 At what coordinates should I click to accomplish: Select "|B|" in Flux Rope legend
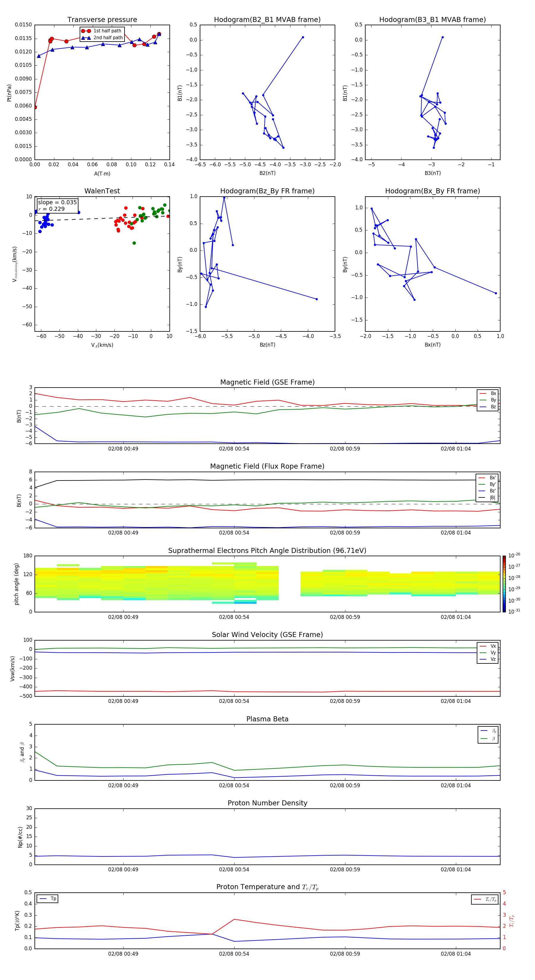[487, 498]
